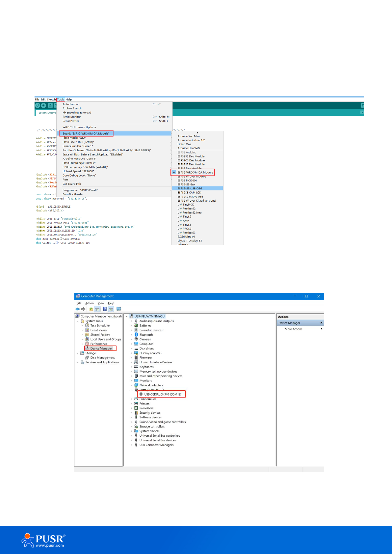Click the Back arrow in Computer Management toolbar
The image size is (392, 555).
coord(77,309)
